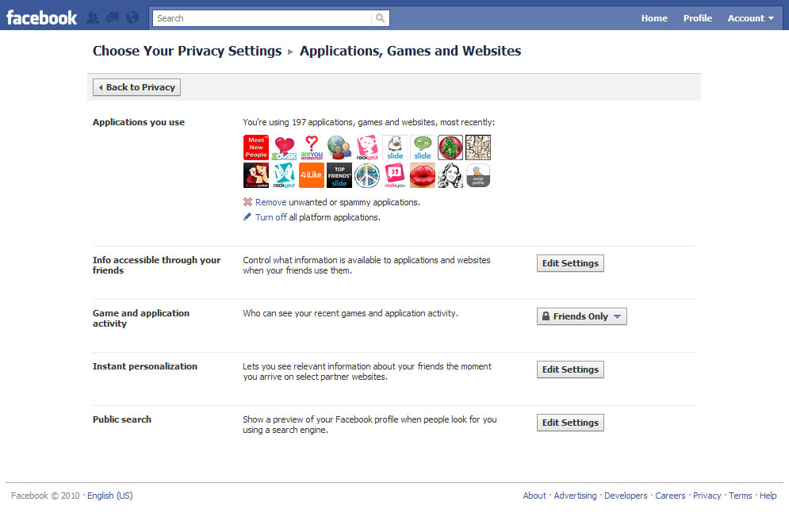
Task: Open the Friends Only privacy dropdown
Action: 582,316
